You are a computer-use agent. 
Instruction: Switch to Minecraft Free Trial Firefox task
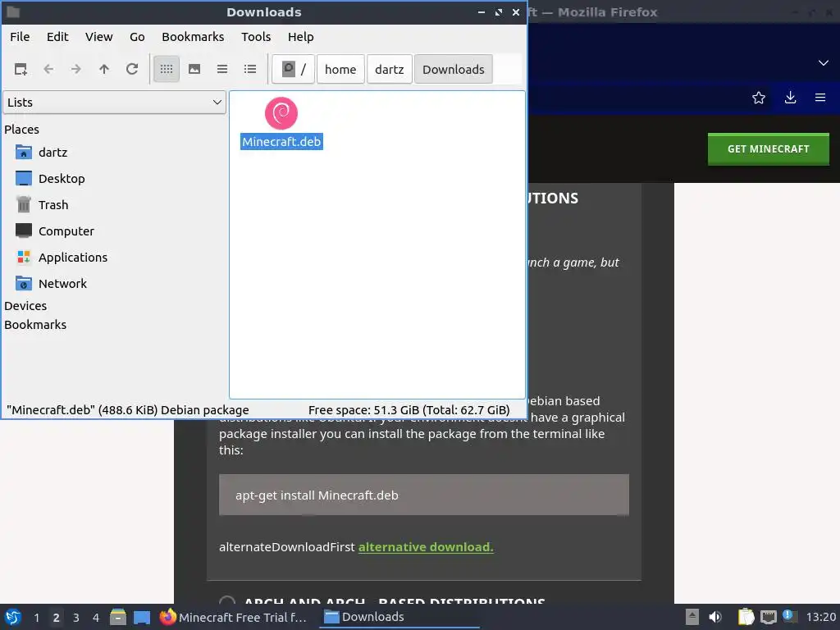point(234,617)
